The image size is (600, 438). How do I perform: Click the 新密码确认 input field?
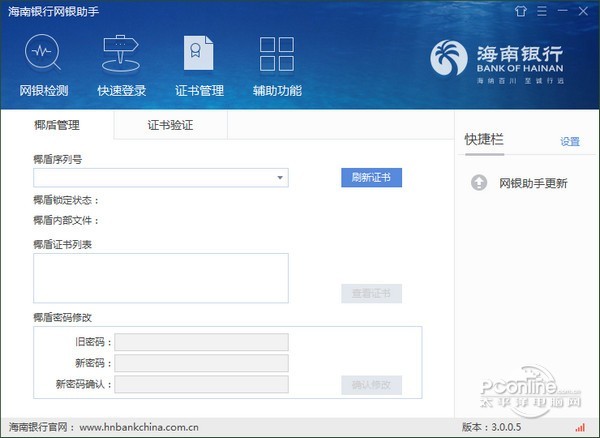tap(201, 384)
